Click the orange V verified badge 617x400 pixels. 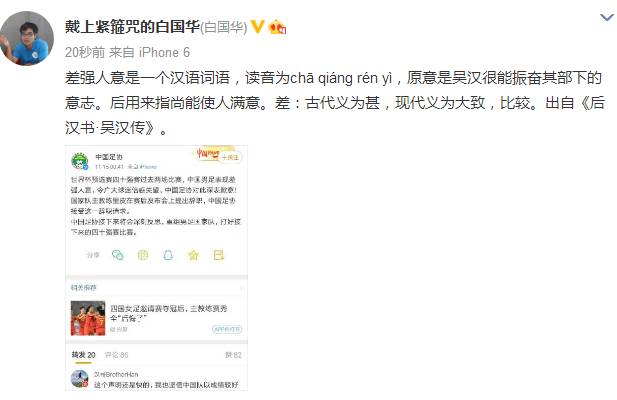click(257, 27)
